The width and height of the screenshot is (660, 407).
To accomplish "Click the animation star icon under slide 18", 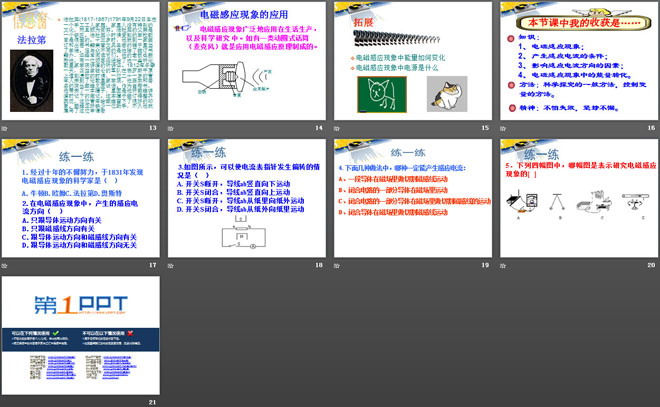I will tap(171, 266).
